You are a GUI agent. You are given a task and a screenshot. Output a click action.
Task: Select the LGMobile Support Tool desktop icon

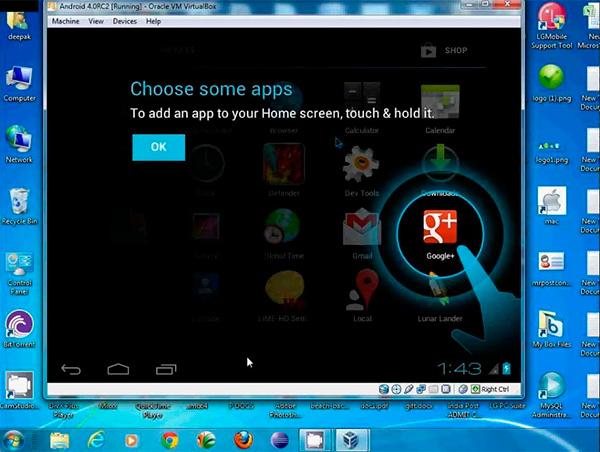(551, 26)
